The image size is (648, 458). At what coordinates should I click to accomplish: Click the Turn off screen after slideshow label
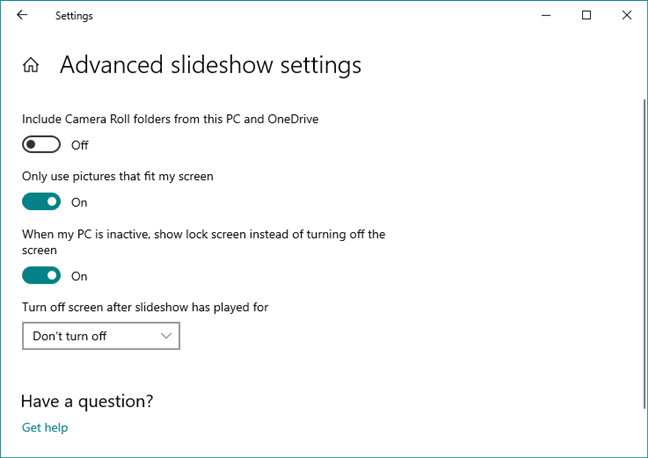(x=145, y=307)
